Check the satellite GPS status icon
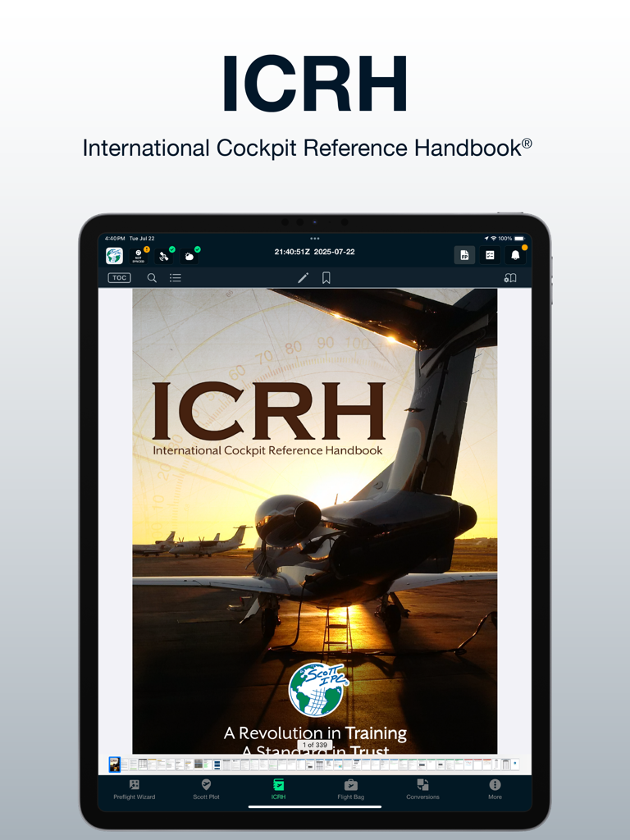Screen dimensions: 630x840 pos(164,256)
